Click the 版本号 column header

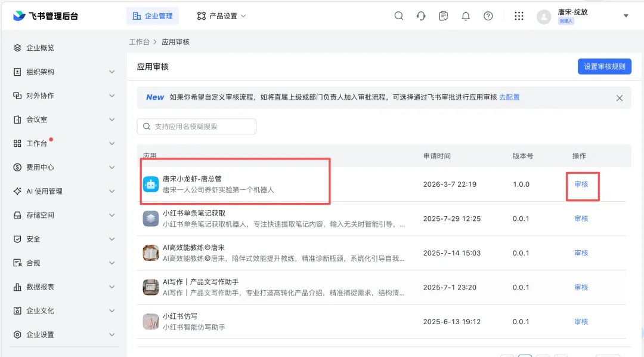523,156
